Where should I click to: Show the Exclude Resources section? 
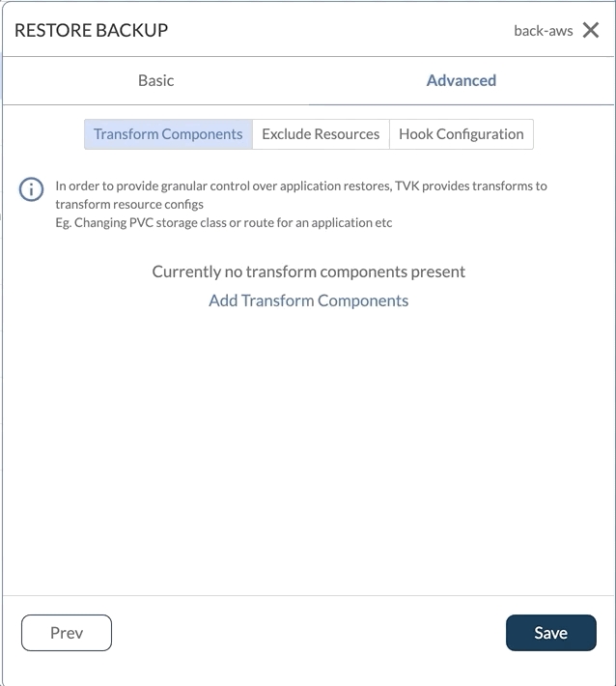321,134
